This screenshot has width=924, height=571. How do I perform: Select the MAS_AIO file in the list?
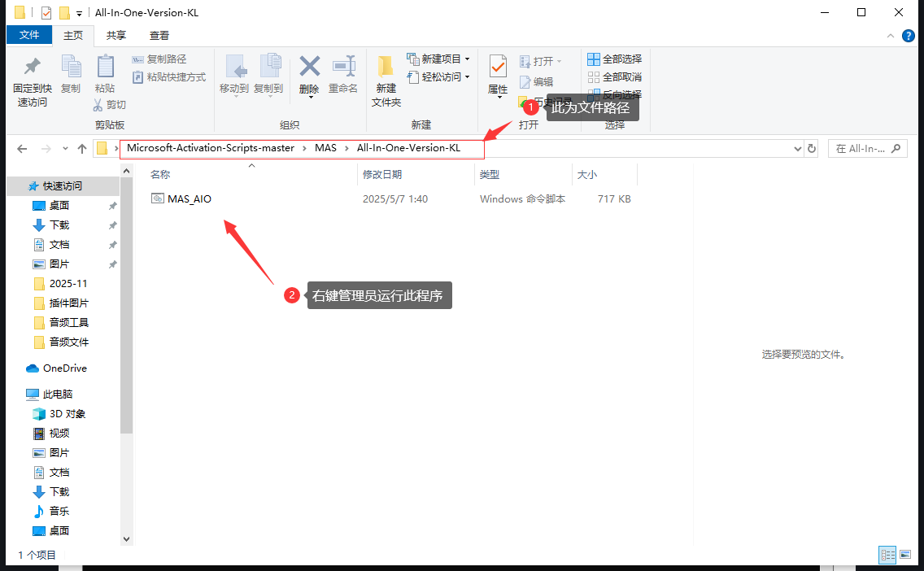pyautogui.click(x=181, y=199)
